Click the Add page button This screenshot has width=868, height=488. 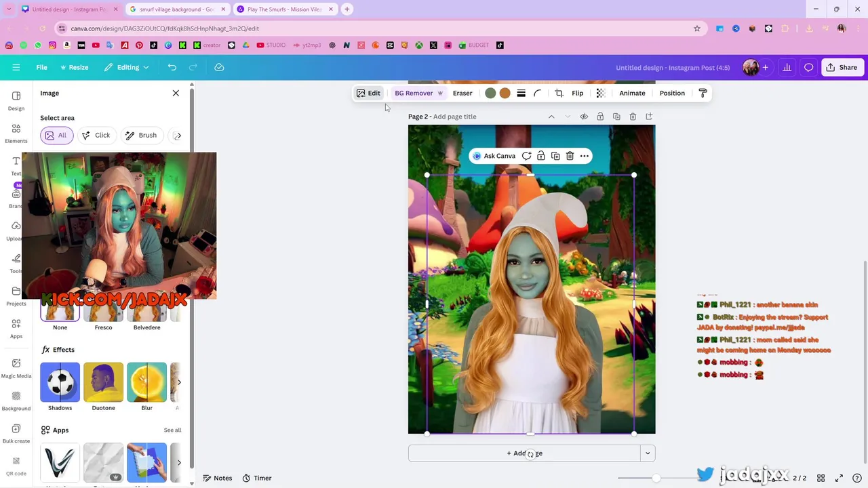[524, 453]
